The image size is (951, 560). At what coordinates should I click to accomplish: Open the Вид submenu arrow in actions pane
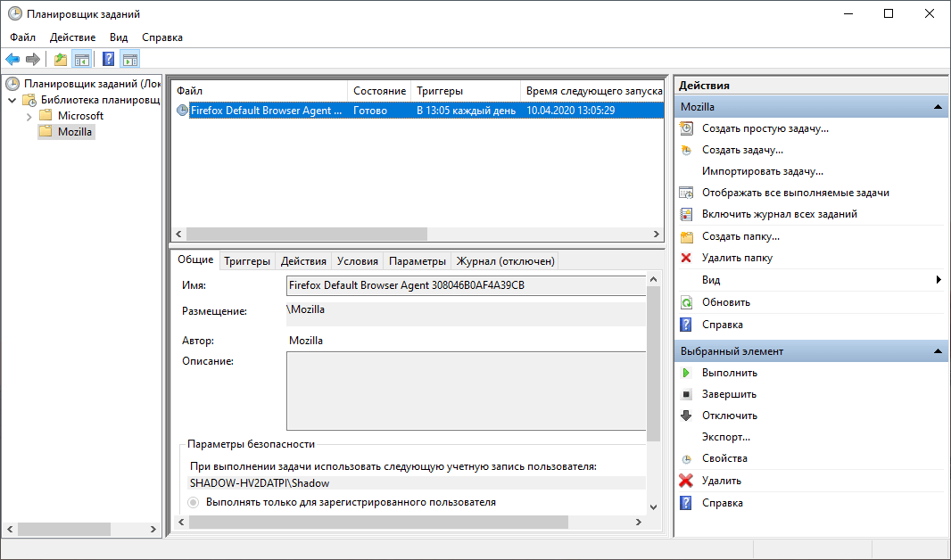point(938,279)
